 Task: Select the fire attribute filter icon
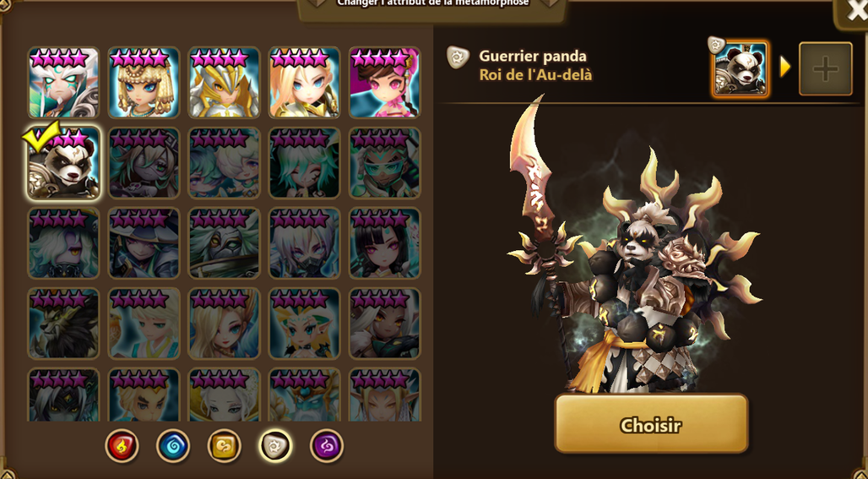[122, 445]
